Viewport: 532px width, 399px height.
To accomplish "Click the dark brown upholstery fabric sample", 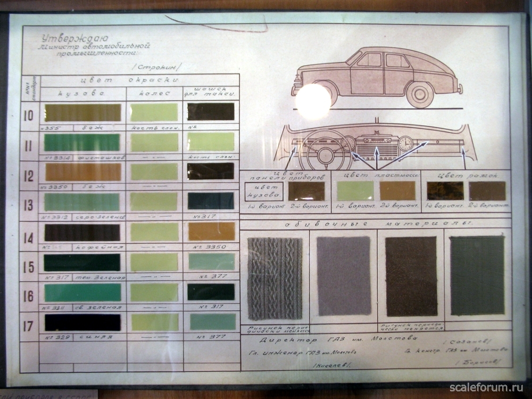I will coord(411,276).
